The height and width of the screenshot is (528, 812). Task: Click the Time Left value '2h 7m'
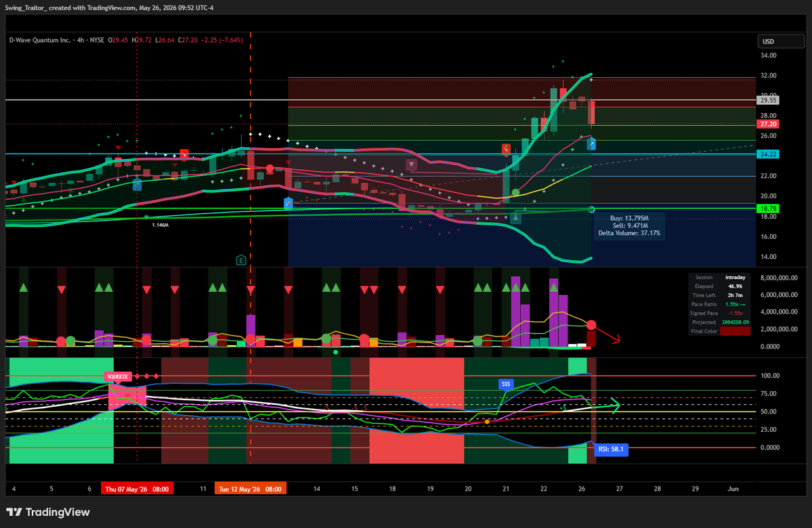pyautogui.click(x=735, y=295)
